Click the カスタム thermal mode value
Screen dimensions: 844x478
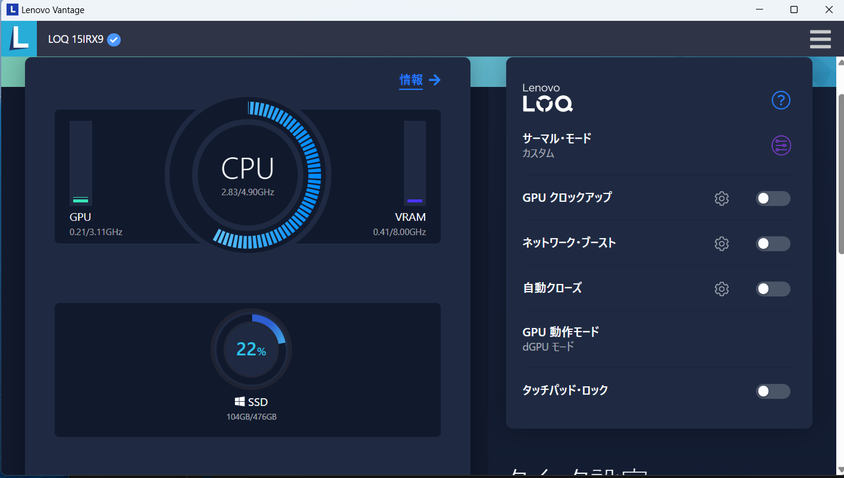click(538, 153)
